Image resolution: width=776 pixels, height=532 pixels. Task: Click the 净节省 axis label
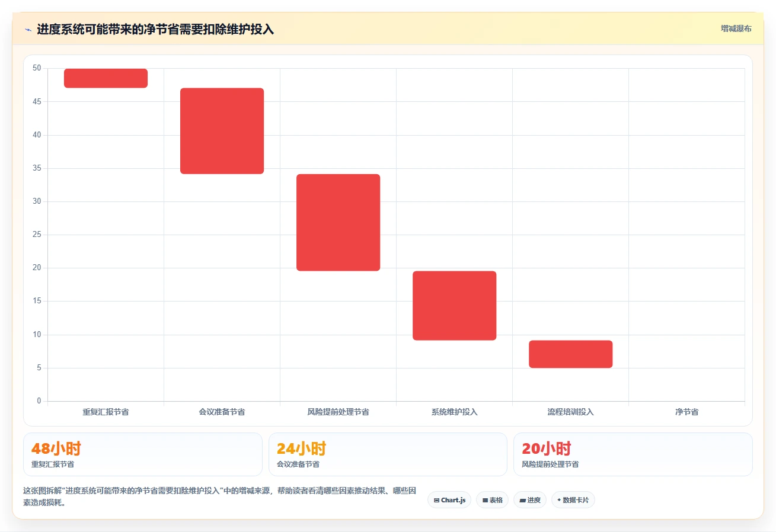[x=686, y=412]
